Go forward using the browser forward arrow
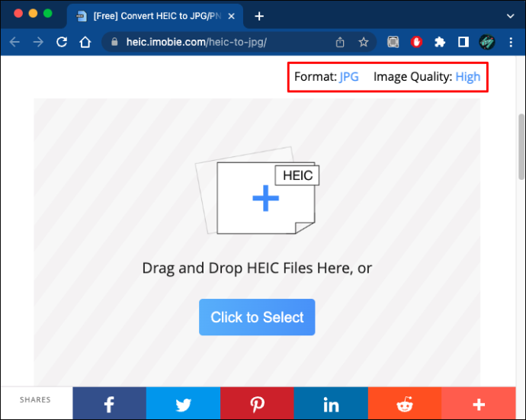This screenshot has width=526, height=420. [x=38, y=42]
